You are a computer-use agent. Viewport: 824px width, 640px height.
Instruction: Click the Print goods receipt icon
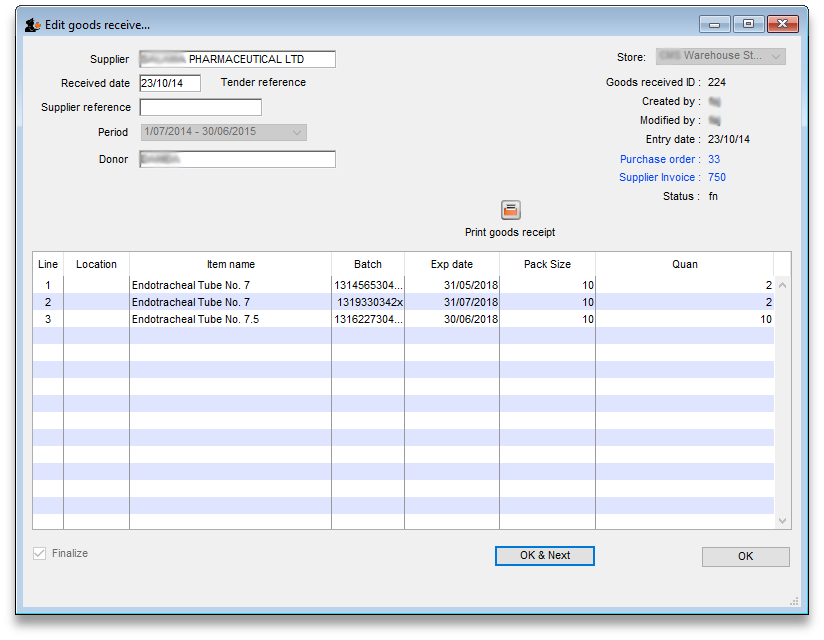coord(510,210)
